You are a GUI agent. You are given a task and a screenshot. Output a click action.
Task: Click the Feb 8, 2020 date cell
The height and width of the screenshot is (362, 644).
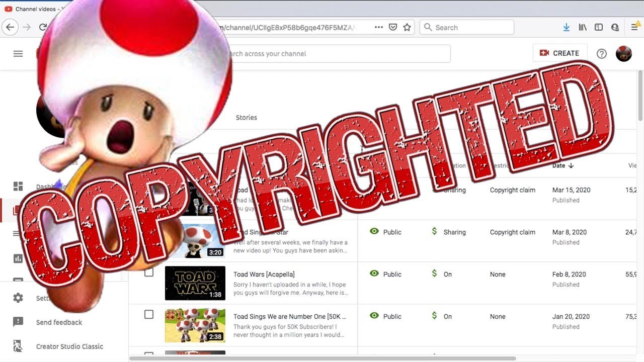(x=569, y=275)
